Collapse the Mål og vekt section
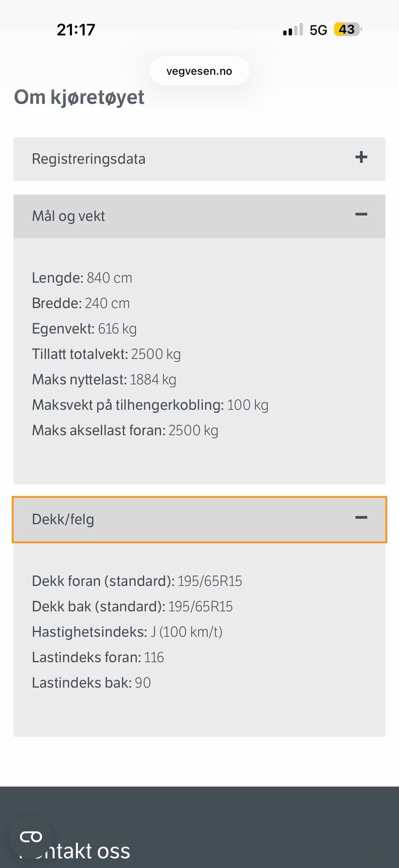This screenshot has width=399, height=868. [199, 216]
